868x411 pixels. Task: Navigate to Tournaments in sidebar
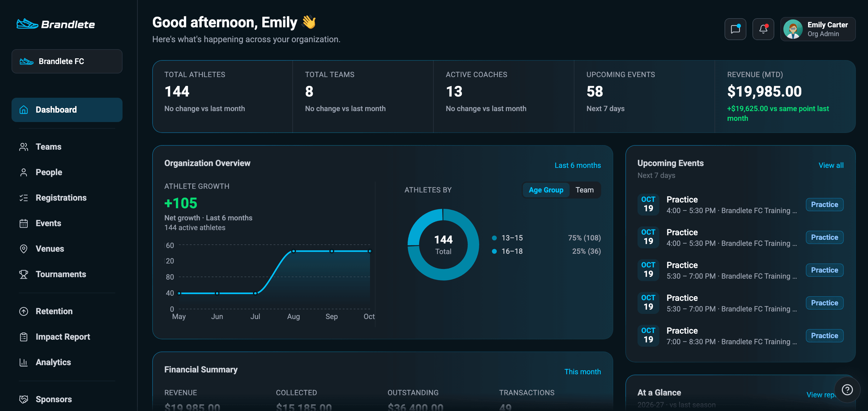pyautogui.click(x=67, y=274)
